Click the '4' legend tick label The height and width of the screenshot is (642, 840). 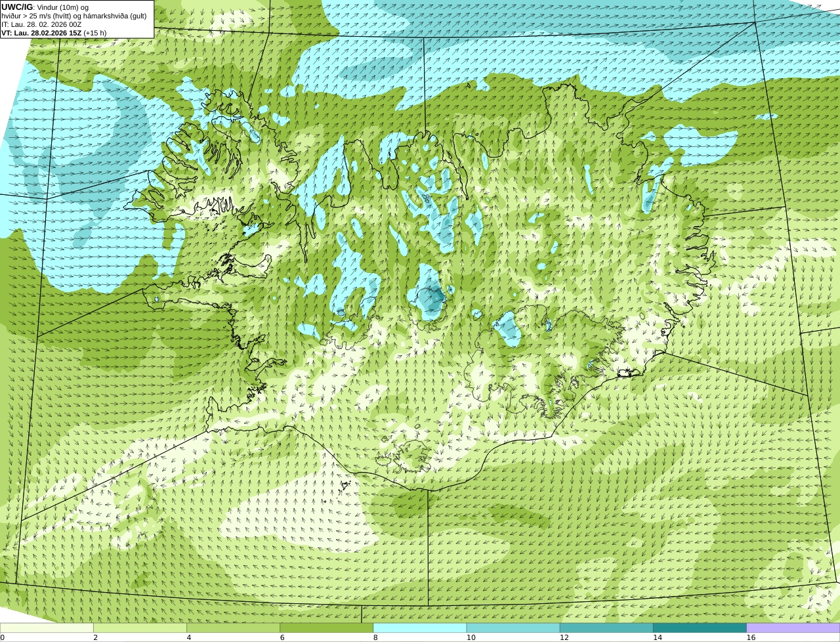(189, 637)
